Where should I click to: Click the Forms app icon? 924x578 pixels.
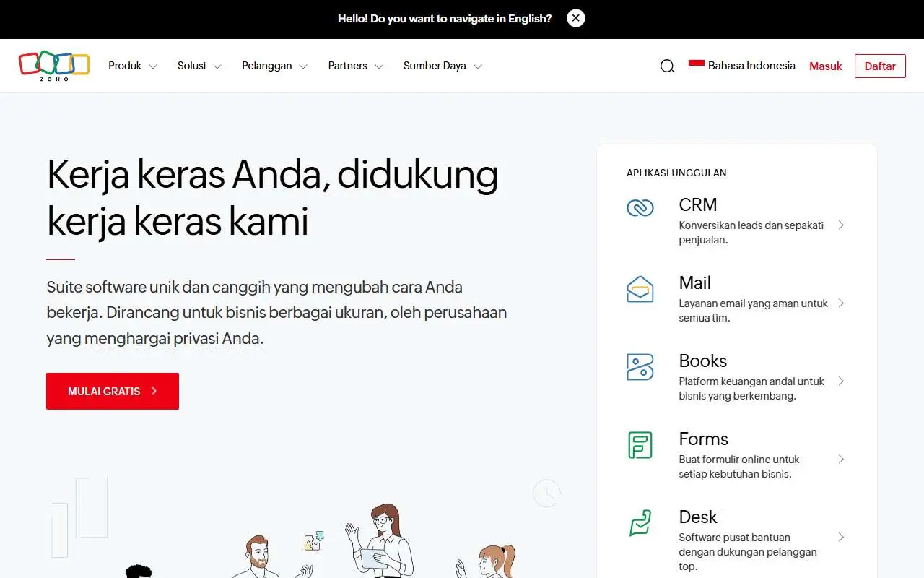640,445
